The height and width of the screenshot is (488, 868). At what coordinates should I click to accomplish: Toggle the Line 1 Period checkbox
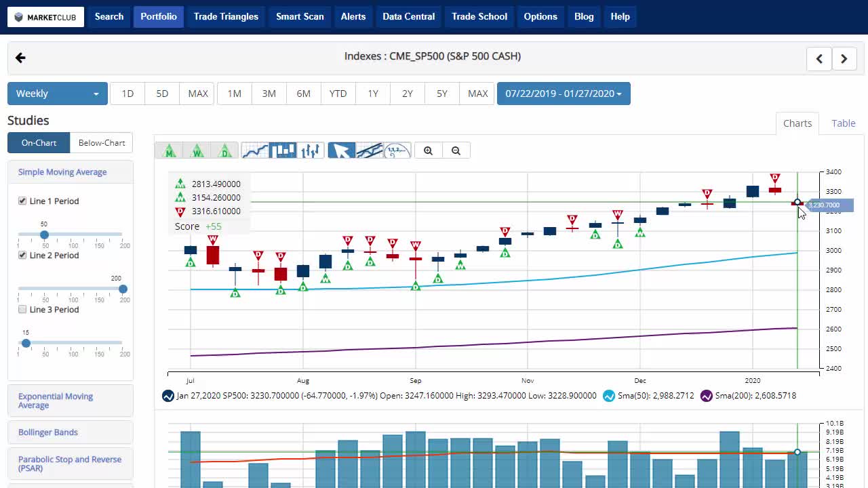tap(22, 201)
